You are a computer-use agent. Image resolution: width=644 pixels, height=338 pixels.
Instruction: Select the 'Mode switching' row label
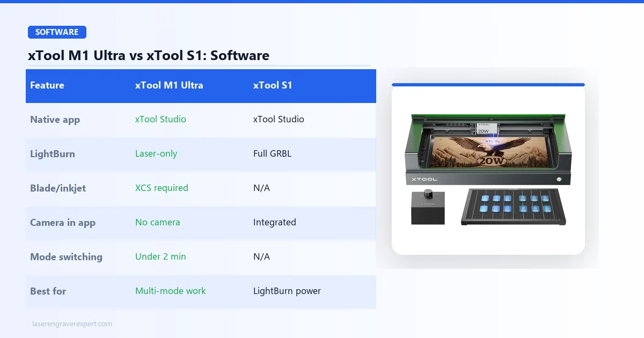pyautogui.click(x=66, y=257)
